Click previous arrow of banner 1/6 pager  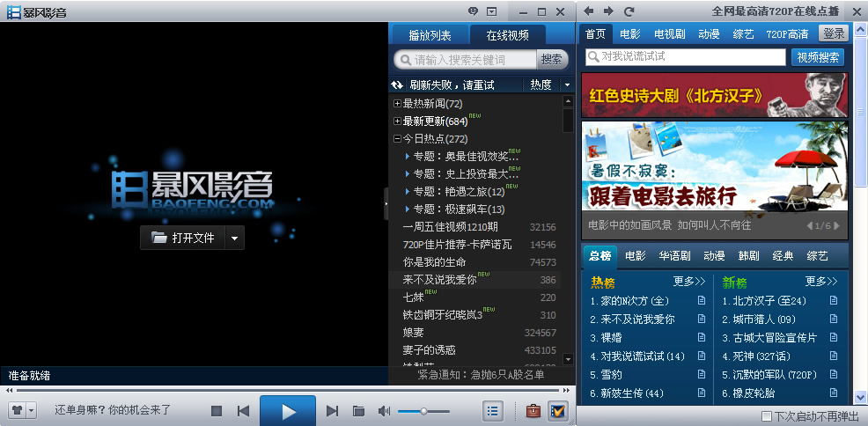coord(810,225)
